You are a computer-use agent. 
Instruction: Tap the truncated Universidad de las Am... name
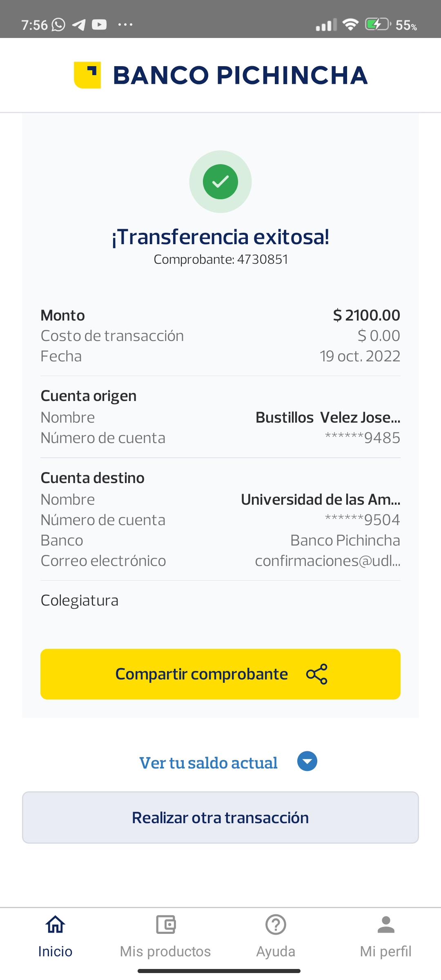321,499
